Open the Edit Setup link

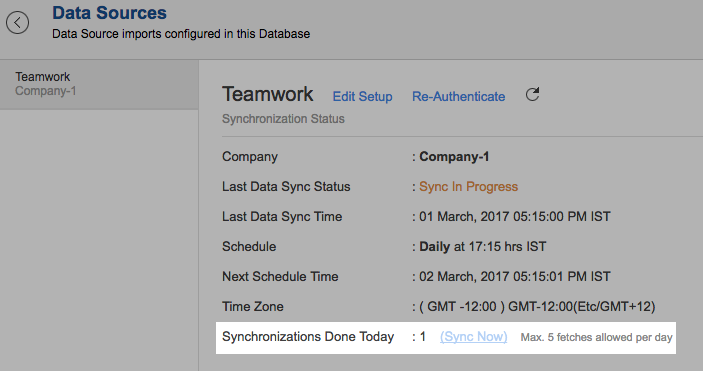[362, 96]
